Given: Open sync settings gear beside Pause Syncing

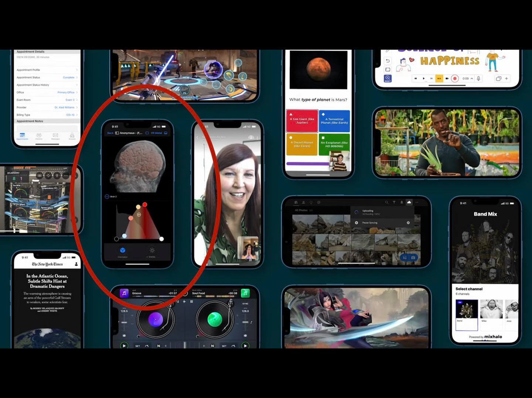Looking at the screenshot, I should pos(408,223).
